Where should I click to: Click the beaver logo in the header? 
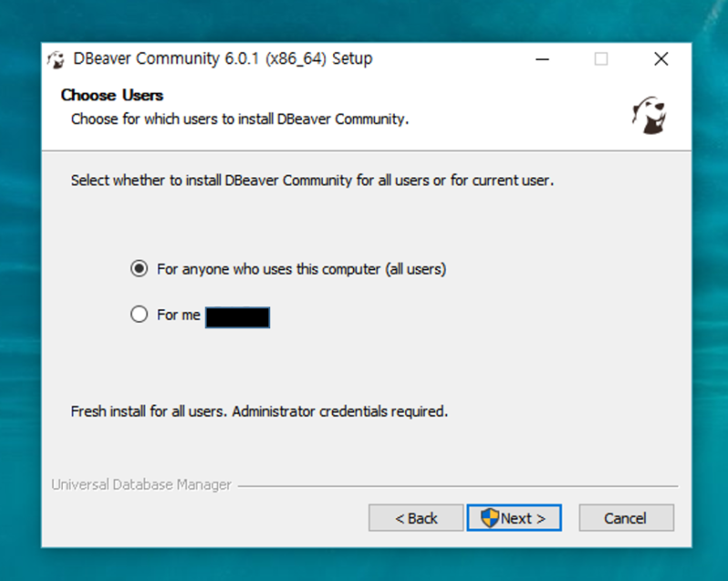pyautogui.click(x=649, y=115)
